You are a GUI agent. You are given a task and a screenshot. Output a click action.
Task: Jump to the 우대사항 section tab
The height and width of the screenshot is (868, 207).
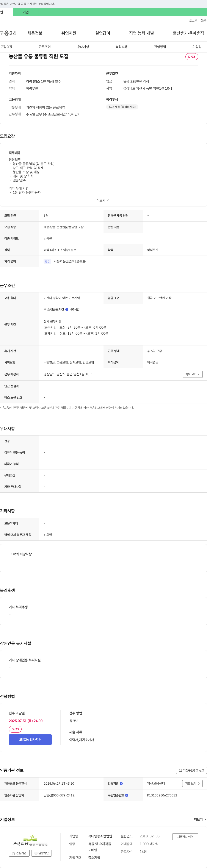point(83,47)
